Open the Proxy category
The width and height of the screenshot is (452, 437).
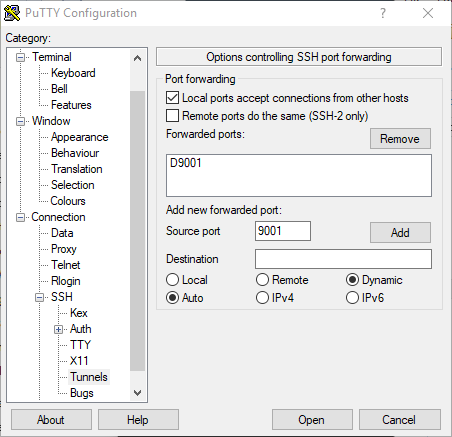pos(64,249)
